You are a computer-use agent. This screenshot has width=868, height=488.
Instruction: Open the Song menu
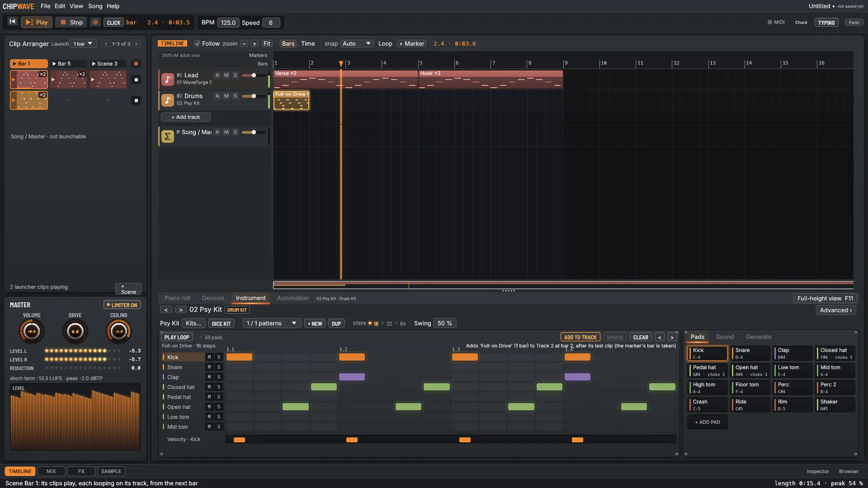95,6
